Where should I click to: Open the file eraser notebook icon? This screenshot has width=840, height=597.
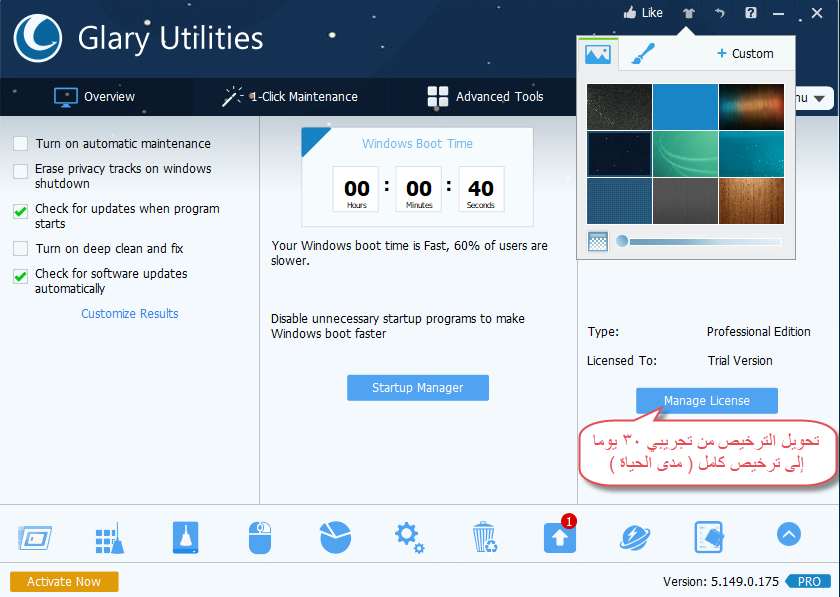click(709, 537)
